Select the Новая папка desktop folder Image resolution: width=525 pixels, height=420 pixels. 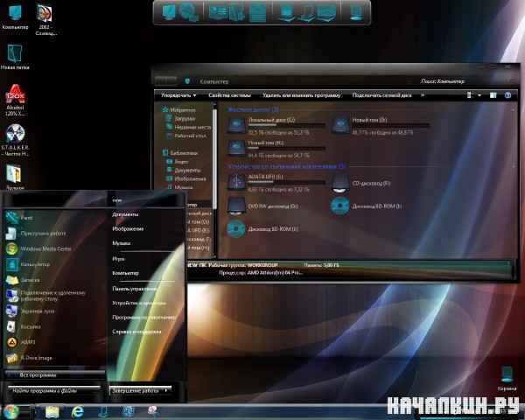(15, 57)
